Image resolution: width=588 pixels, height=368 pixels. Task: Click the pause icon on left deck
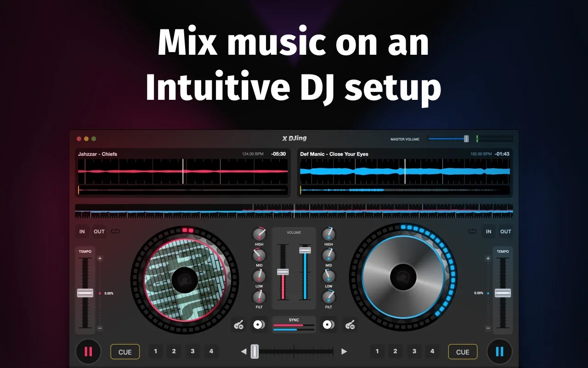(x=88, y=351)
